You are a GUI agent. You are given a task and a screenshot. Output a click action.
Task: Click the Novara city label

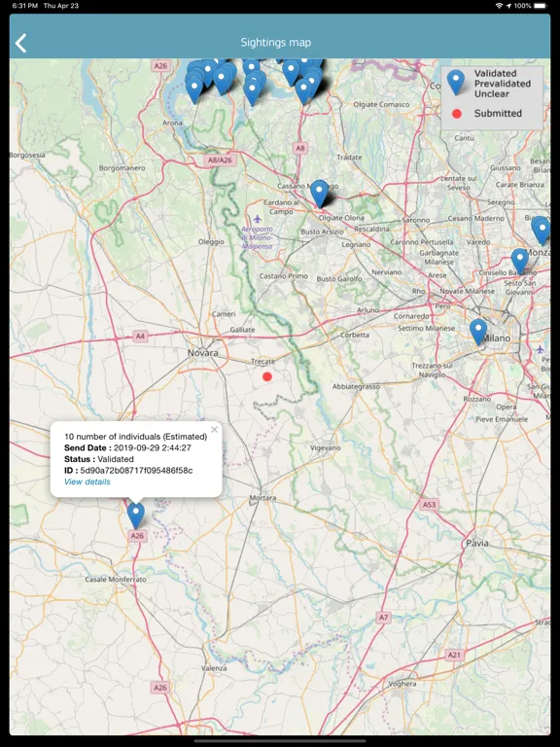(x=203, y=353)
